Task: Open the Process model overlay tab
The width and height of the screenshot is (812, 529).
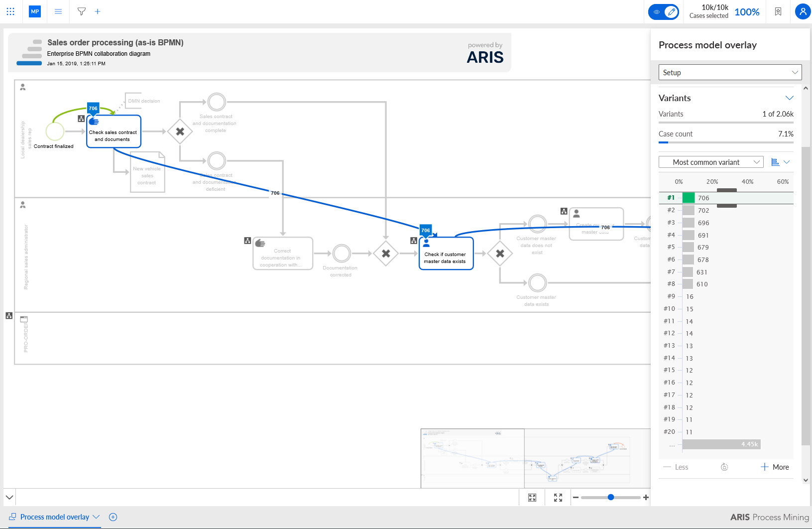Action: tap(54, 517)
